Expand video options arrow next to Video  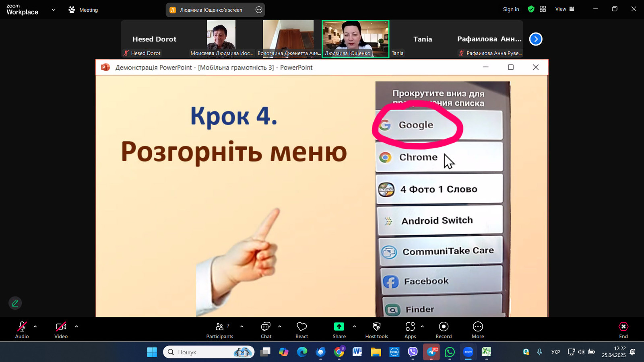coord(76,327)
